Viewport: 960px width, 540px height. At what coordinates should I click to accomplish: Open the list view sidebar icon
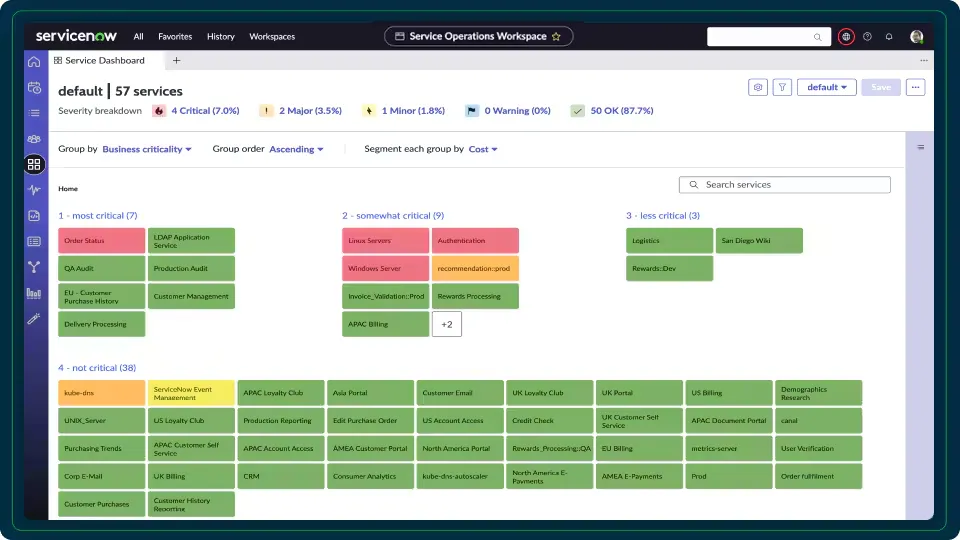(x=34, y=113)
